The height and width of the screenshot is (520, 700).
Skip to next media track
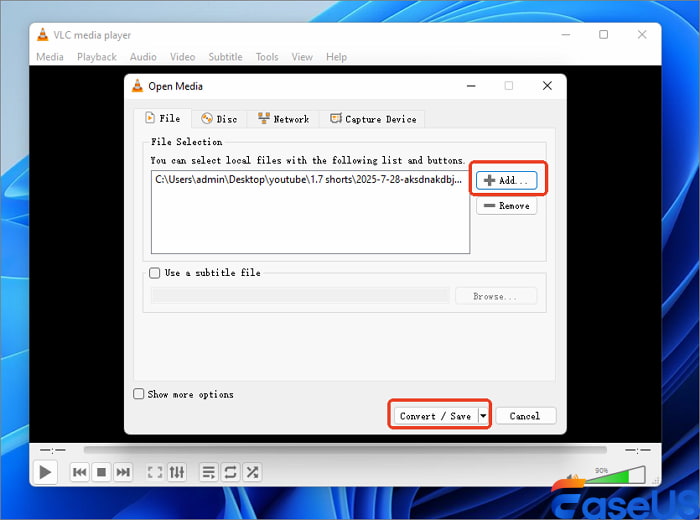(x=123, y=472)
